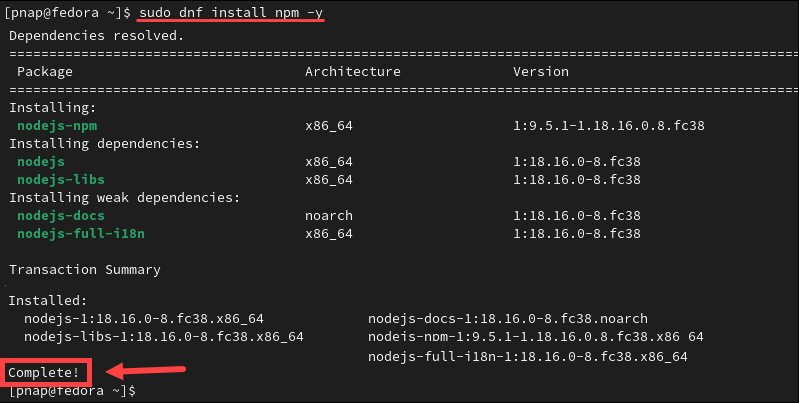Click the Installing weak dependencies: label

124,197
